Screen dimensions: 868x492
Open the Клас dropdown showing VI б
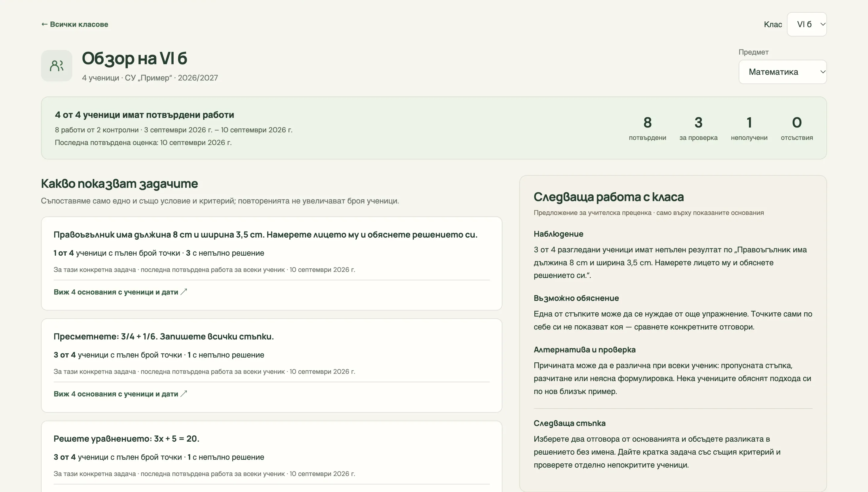807,24
